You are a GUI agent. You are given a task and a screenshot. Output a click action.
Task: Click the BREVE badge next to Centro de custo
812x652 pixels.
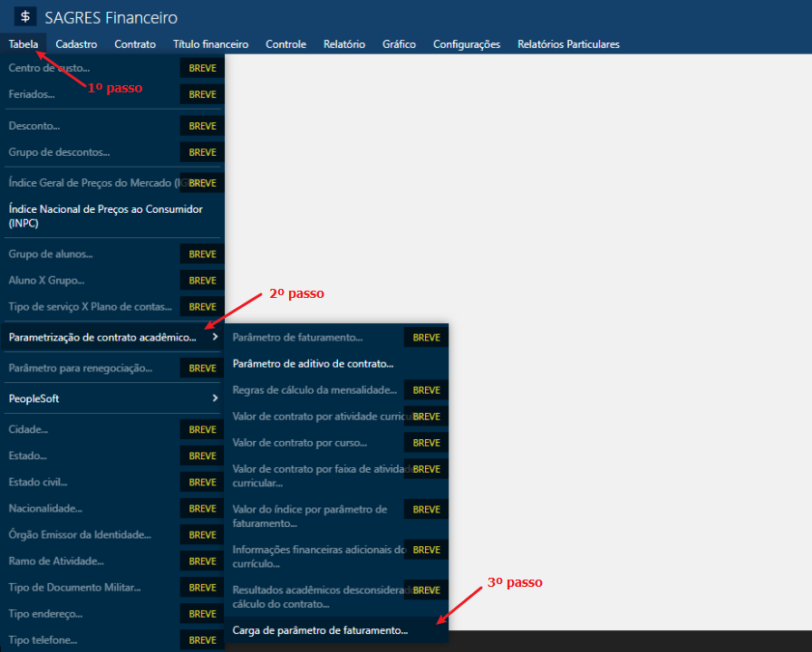point(201,67)
